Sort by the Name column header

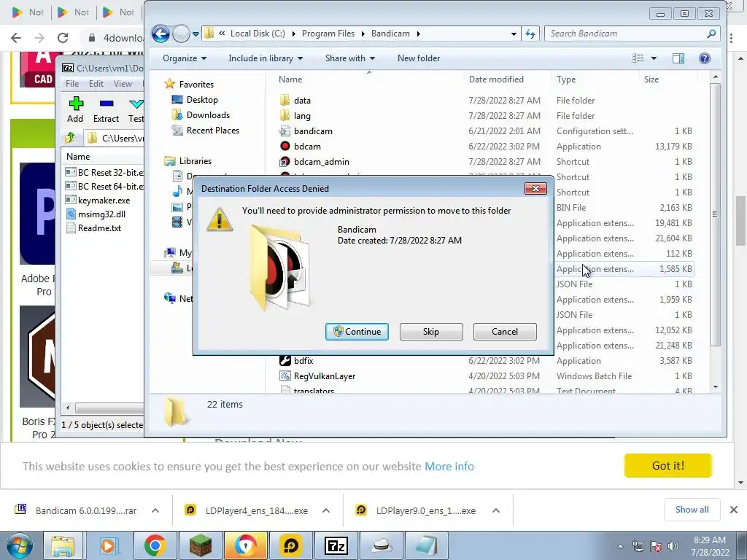290,79
